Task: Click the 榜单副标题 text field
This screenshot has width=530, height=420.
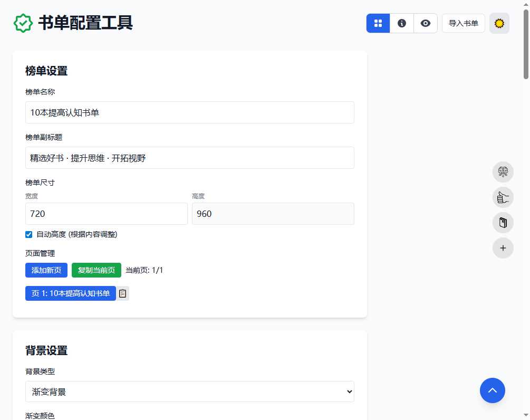Action: pyautogui.click(x=189, y=158)
